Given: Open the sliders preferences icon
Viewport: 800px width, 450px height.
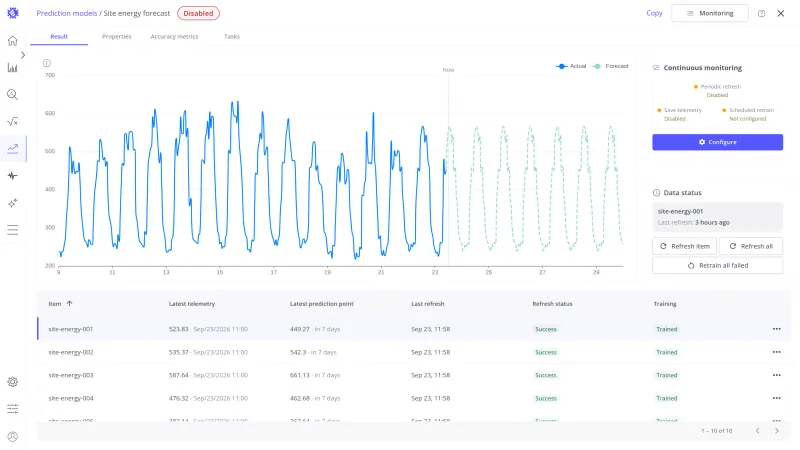Looking at the screenshot, I should point(13,409).
